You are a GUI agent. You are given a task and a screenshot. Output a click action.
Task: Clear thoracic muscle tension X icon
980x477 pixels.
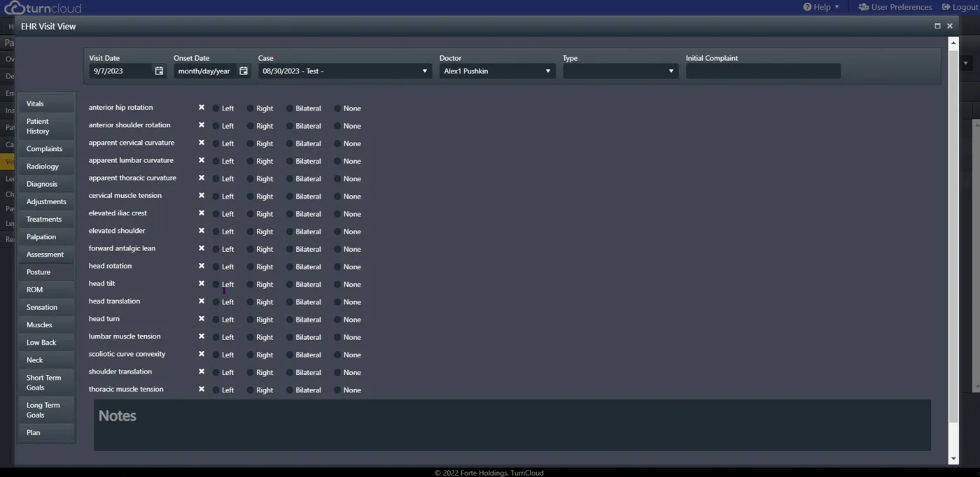(202, 390)
